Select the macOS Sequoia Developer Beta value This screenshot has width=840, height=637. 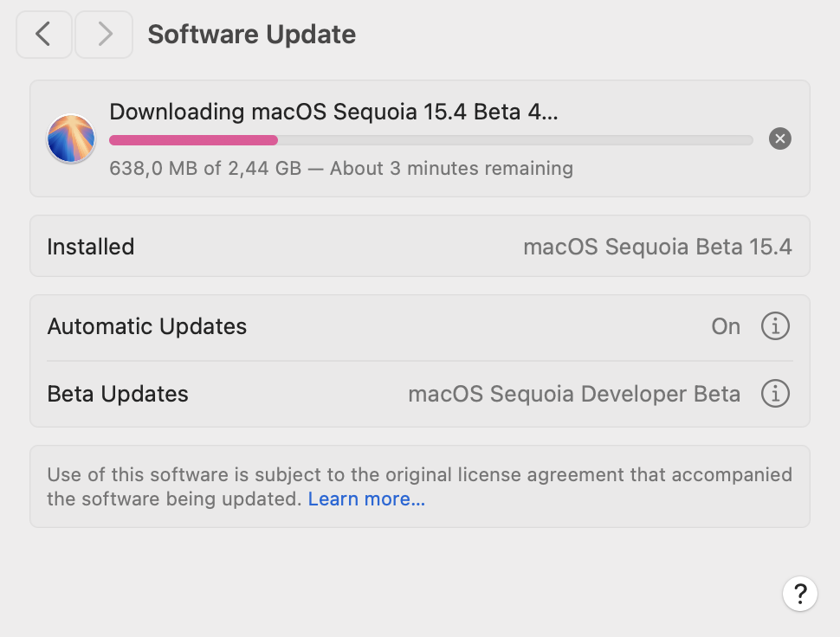point(573,394)
